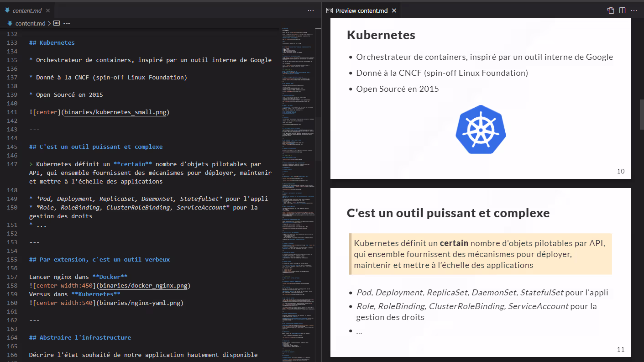Expand the '---' breadcrumb symbol list
This screenshot has height=362, width=644.
pos(67,23)
